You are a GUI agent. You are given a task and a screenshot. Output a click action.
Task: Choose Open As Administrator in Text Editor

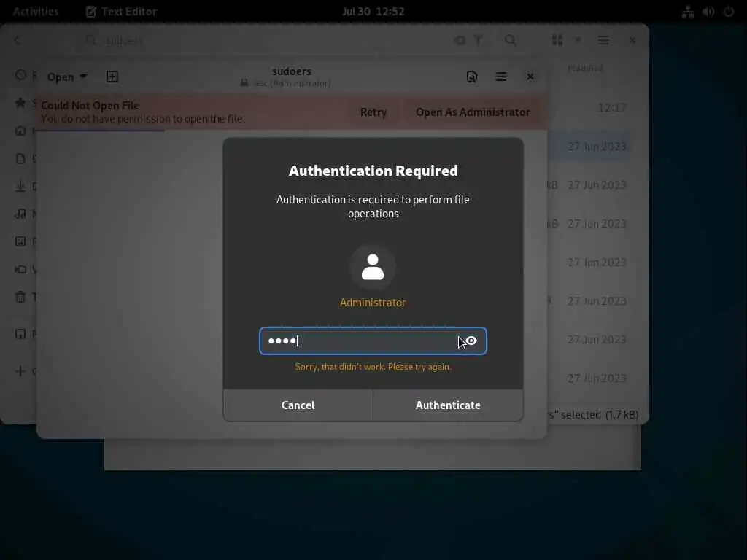473,112
